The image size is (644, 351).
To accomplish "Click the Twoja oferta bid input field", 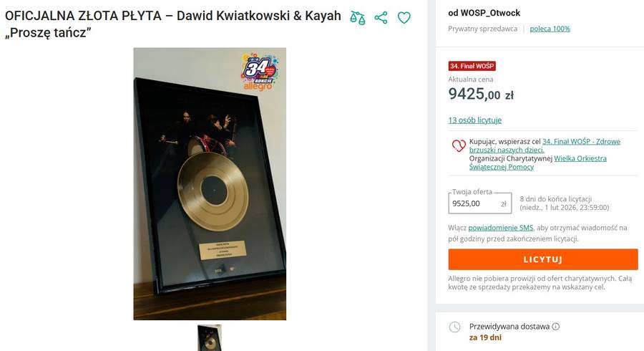I will [x=474, y=203].
